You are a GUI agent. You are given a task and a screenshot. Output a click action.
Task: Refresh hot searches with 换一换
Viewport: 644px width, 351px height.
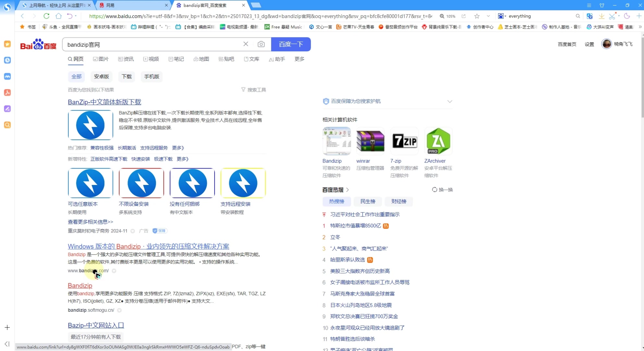point(442,189)
